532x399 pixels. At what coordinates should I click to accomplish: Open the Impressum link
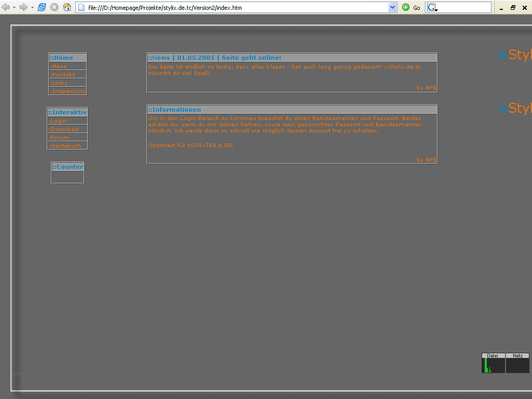point(68,91)
